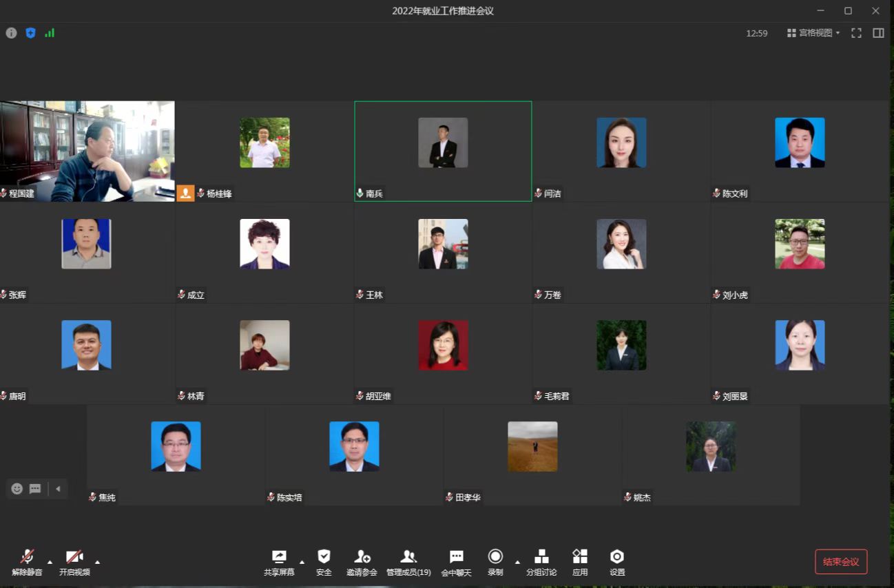Viewport: 894px width, 588px height.
Task: Click the 安全 security shield icon
Action: 324,557
